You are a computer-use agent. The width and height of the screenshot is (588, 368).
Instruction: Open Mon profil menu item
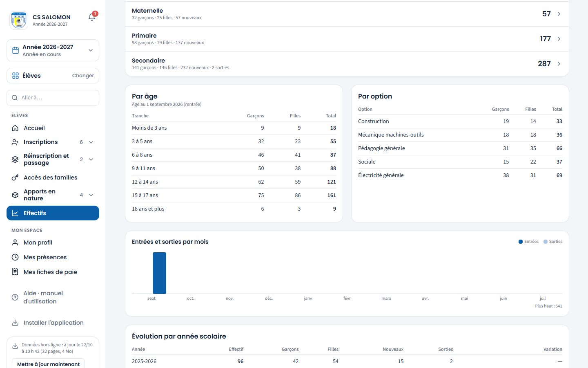(53, 242)
